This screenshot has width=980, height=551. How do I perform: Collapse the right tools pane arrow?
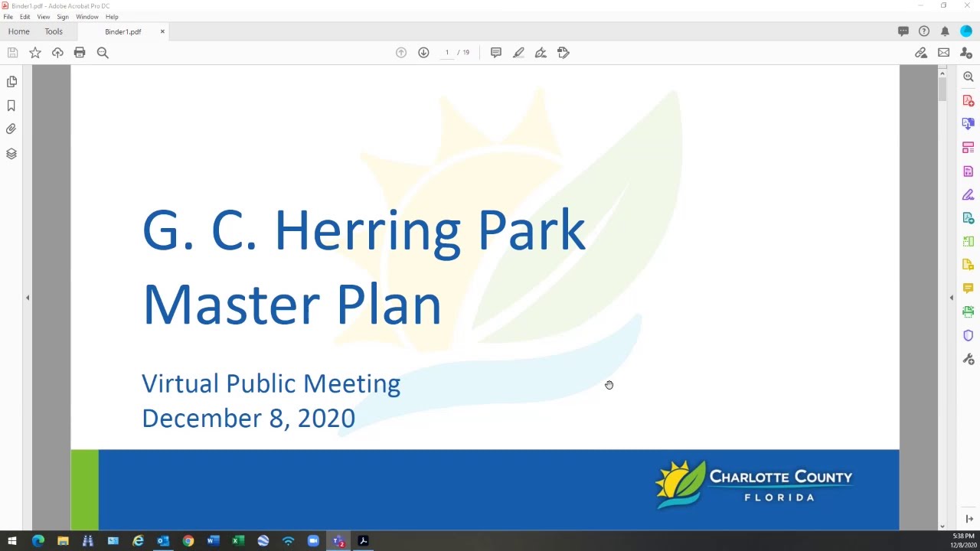point(952,298)
